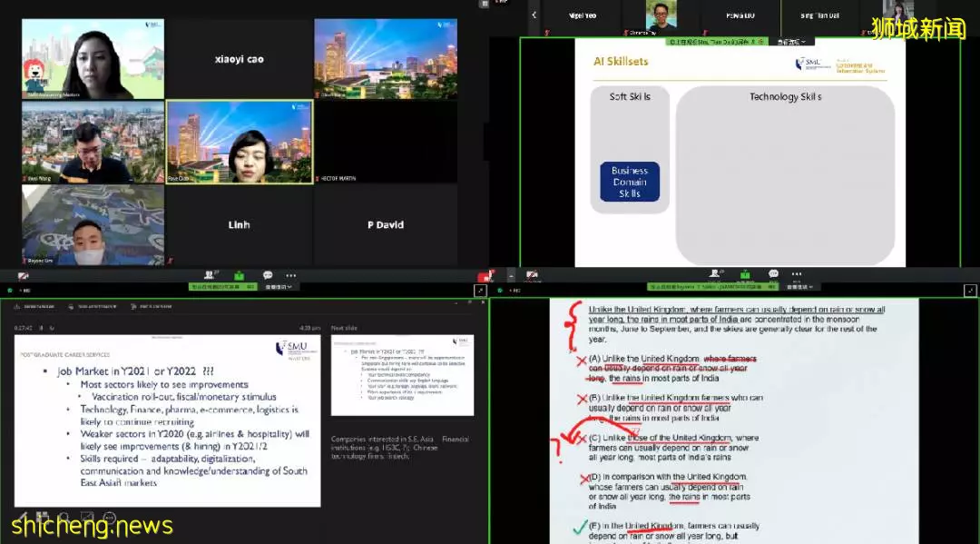Click green sharing status bar above AI Skillsets slide
Screen dimensions: 980x544
(718, 42)
